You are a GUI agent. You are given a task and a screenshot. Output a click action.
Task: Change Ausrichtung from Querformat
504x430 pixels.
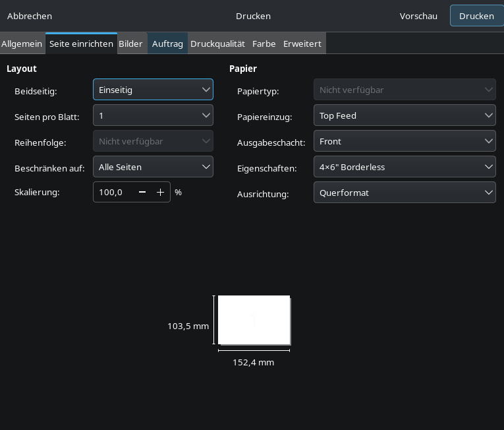pyautogui.click(x=405, y=193)
